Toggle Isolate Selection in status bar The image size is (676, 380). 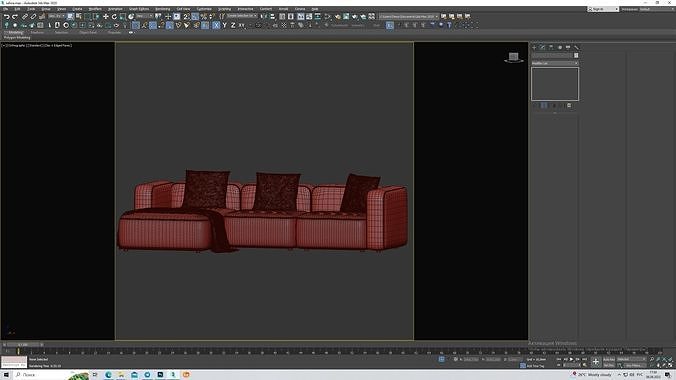coord(441,359)
